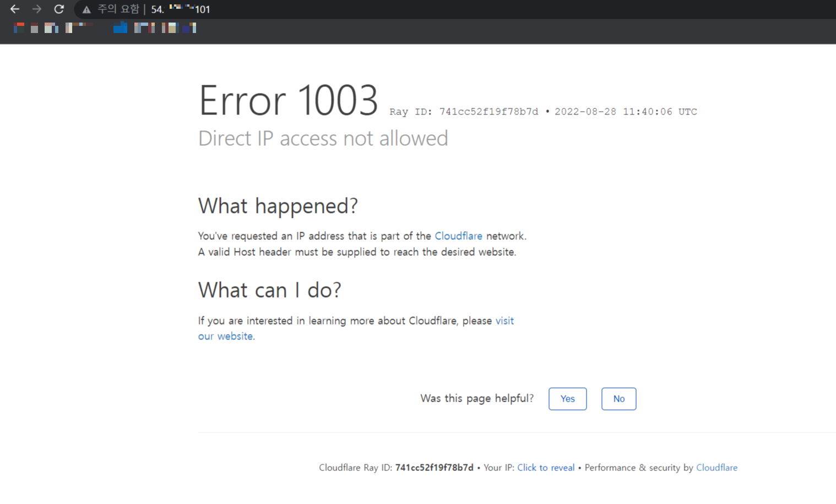Answer Yes to page helpful question
Viewport: 836px width, 504px height.
[567, 399]
